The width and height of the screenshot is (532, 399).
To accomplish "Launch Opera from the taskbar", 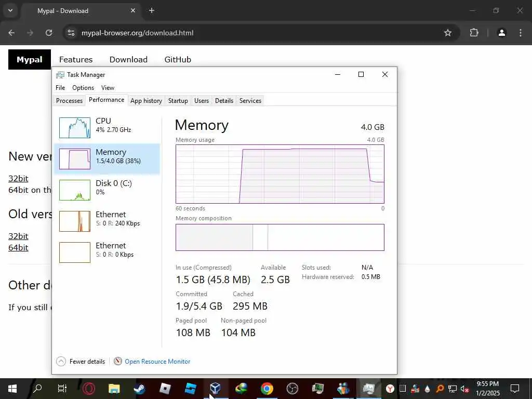I will (88, 389).
